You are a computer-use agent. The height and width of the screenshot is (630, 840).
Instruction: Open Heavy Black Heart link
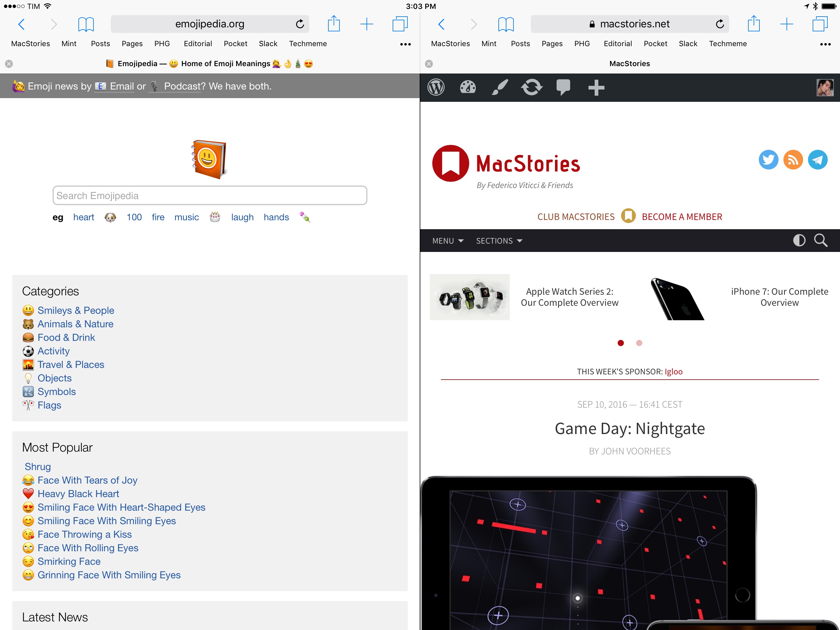(78, 494)
